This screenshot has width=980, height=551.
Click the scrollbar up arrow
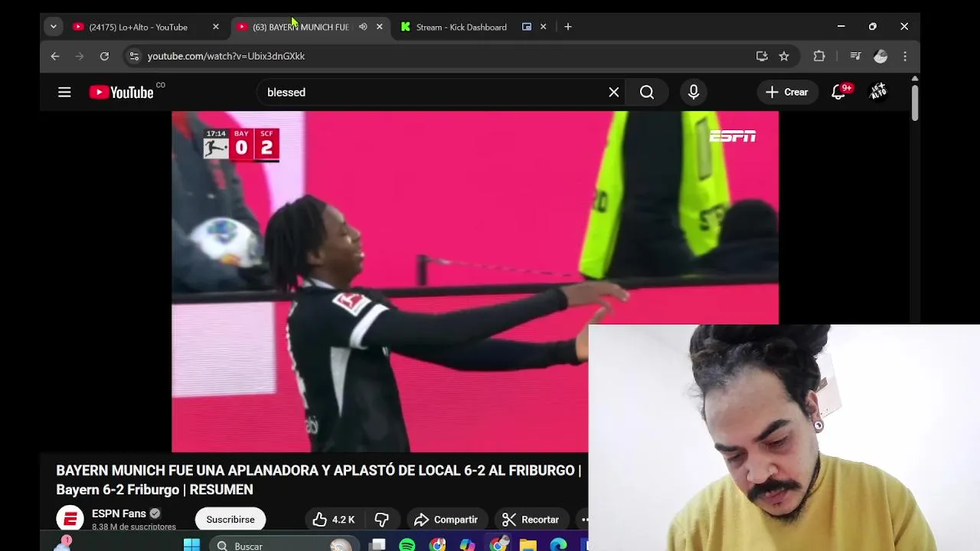coord(915,78)
